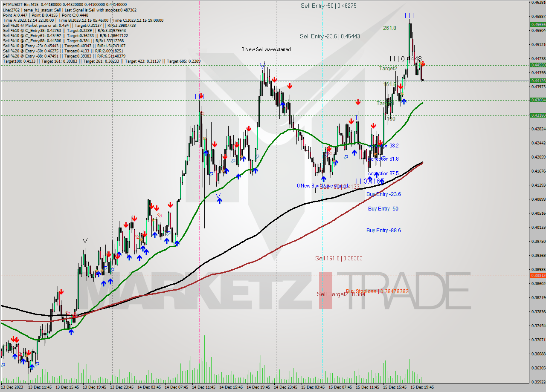546x392 pixels.
Task: Click the green 'Target2' label
Action: [x=388, y=68]
